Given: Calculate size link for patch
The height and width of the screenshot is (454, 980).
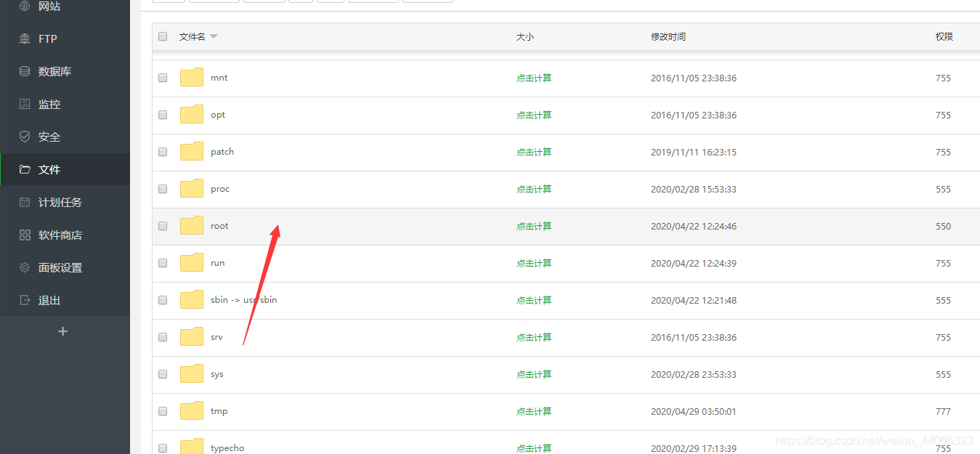Looking at the screenshot, I should click(x=534, y=152).
